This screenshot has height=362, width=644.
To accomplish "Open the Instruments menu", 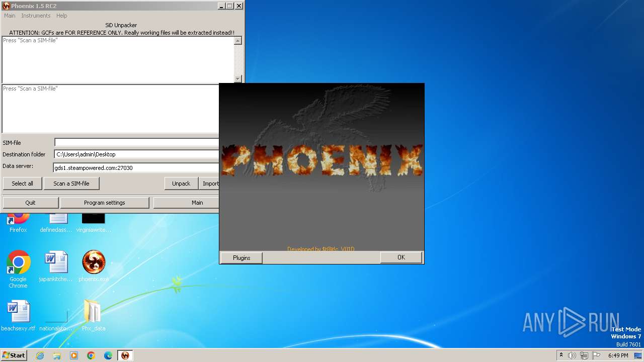I will pos(36,16).
